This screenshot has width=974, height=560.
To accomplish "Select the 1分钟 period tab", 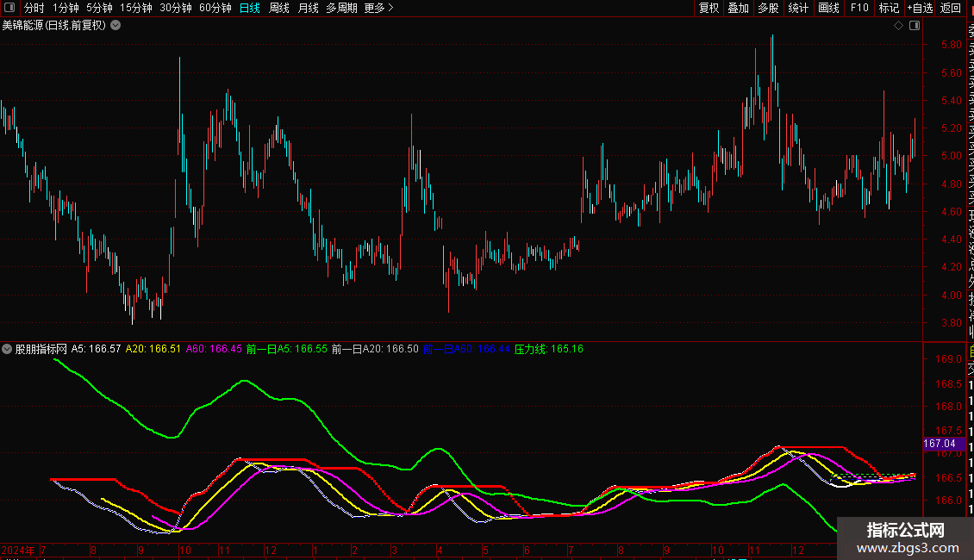I will pyautogui.click(x=66, y=8).
